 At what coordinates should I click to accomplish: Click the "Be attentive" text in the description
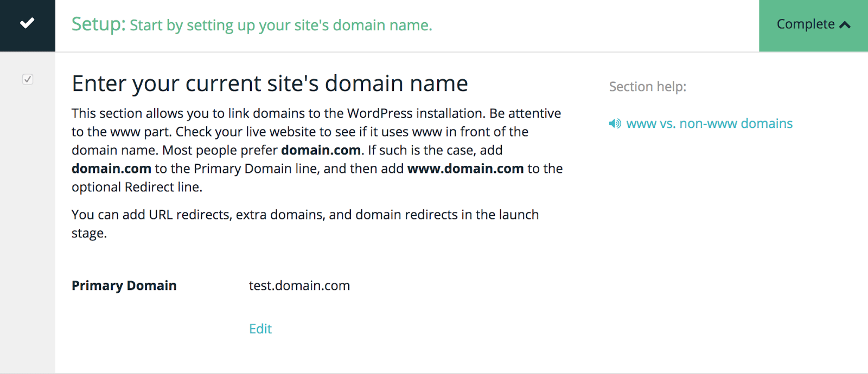coord(525,113)
